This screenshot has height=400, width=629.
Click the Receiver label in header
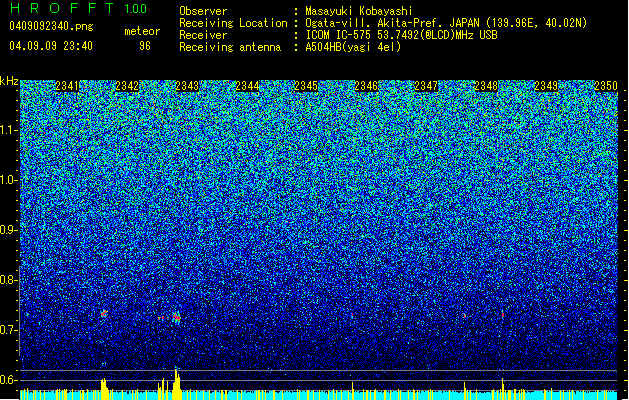(x=203, y=35)
